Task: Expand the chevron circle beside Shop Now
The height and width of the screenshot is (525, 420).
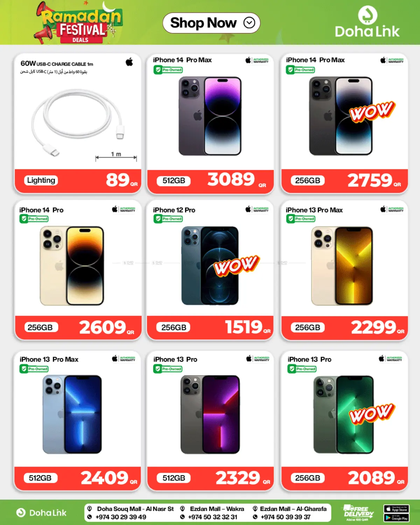Action: 249,23
